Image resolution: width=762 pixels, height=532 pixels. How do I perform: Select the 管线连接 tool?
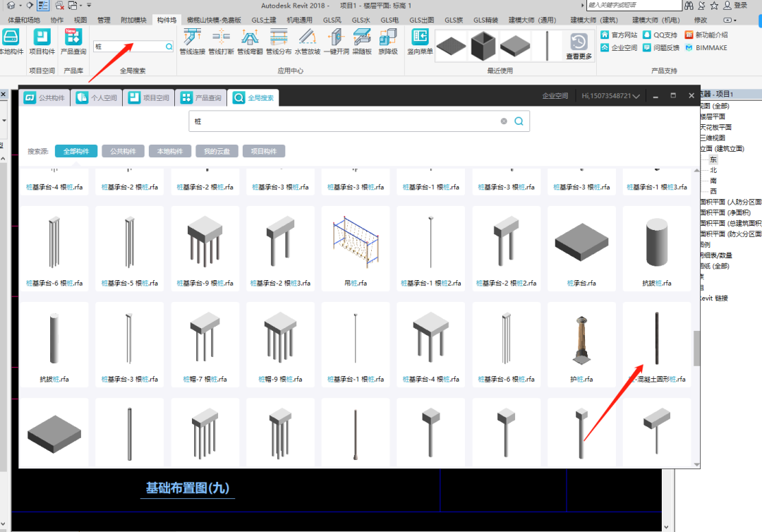click(x=193, y=42)
